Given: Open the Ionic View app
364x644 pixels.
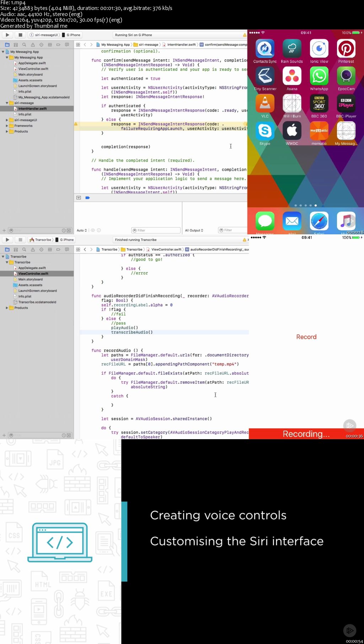Looking at the screenshot, I should click(319, 49).
